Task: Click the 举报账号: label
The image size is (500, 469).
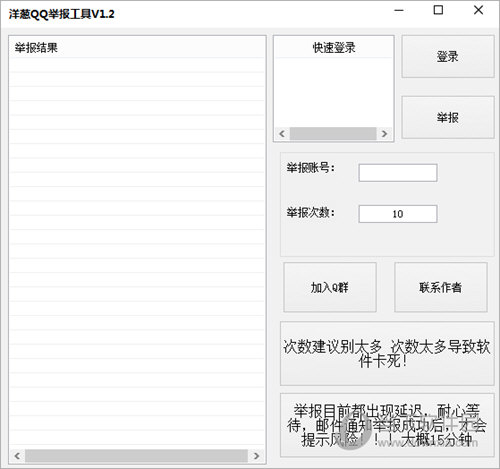Action: (311, 168)
